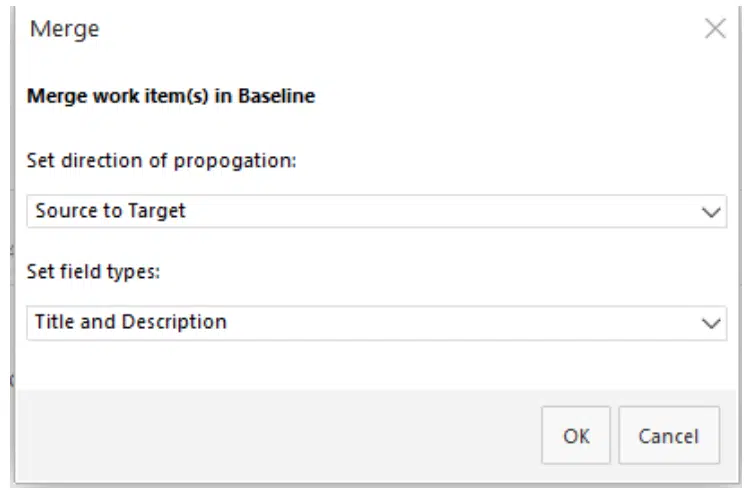Click the Merge title text
Image resolution: width=748 pixels, height=492 pixels.
(65, 29)
